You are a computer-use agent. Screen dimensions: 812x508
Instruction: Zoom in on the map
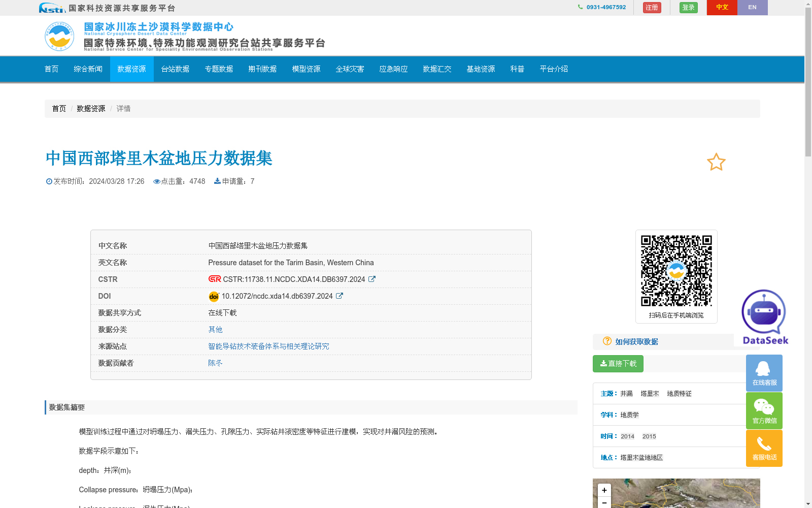(604, 490)
